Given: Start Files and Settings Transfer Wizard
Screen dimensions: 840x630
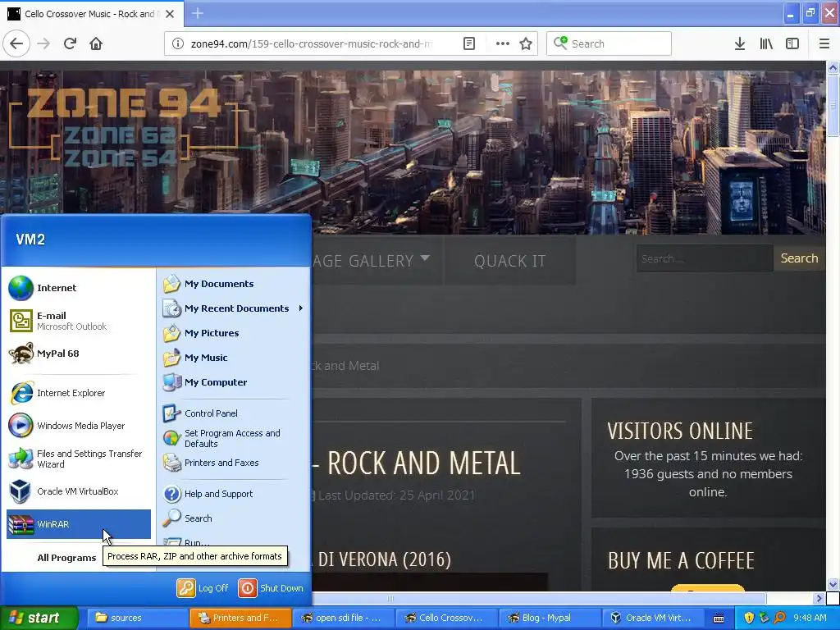Looking at the screenshot, I should 79,459.
